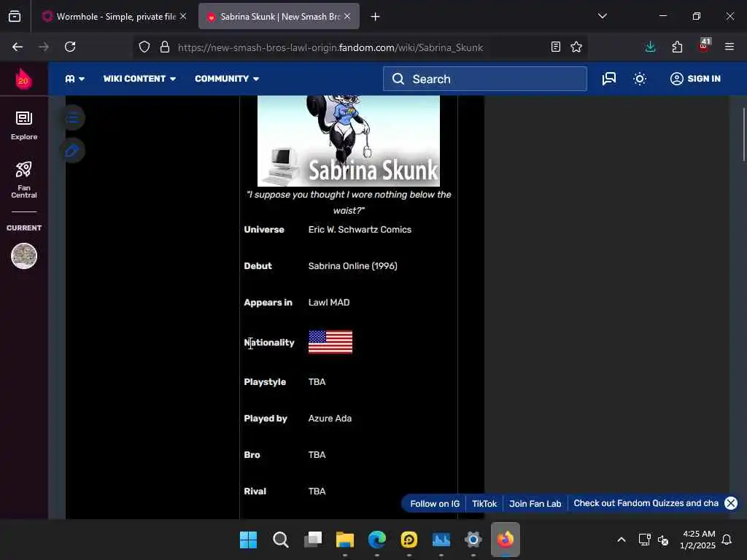Open the current wiki avatar
Screen dimensions: 747x560
click(24, 256)
